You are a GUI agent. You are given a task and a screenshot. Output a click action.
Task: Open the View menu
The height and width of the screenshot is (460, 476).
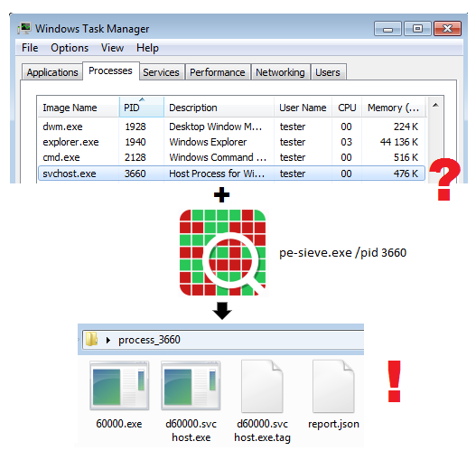point(112,48)
